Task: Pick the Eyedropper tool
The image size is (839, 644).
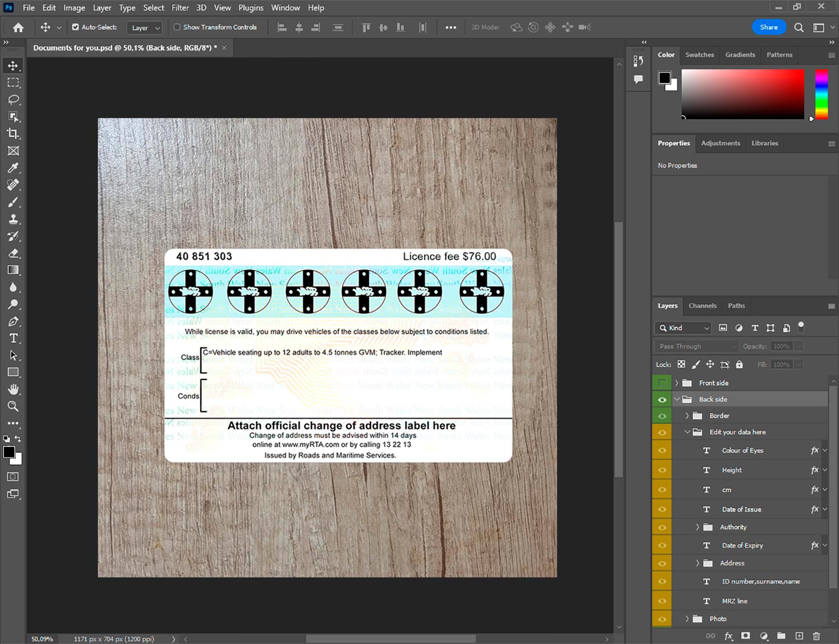Action: (x=13, y=168)
